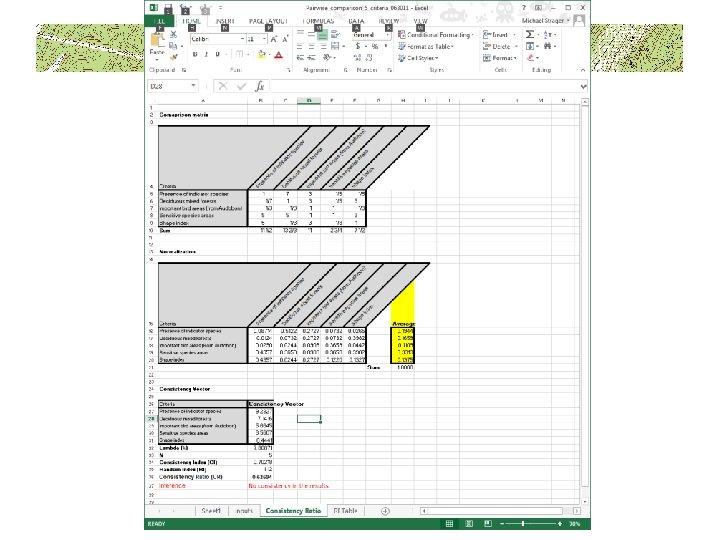This screenshot has height=540, width=720.
Task: Switch to Page Break Preview in status bar
Action: tap(488, 523)
